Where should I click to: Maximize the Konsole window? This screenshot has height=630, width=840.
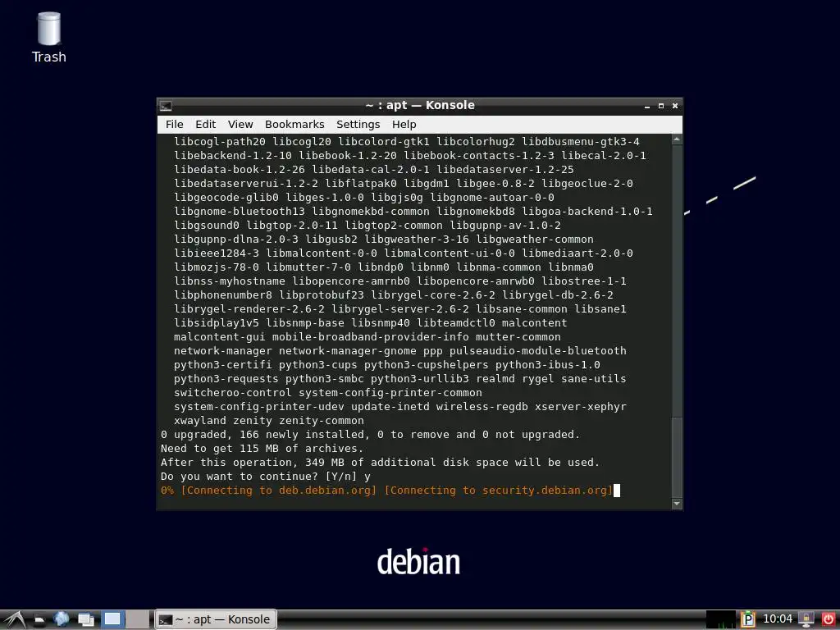point(661,106)
